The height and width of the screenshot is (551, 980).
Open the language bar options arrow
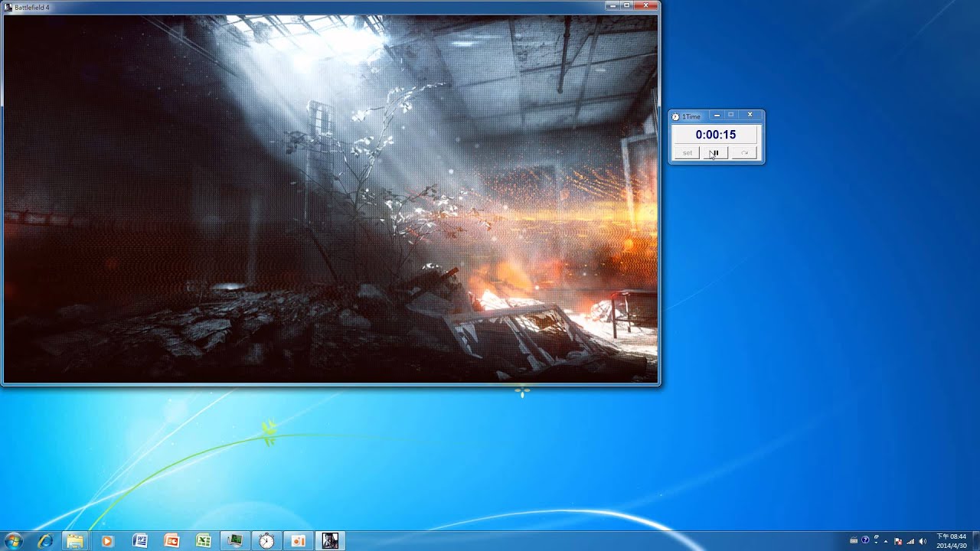(x=876, y=543)
